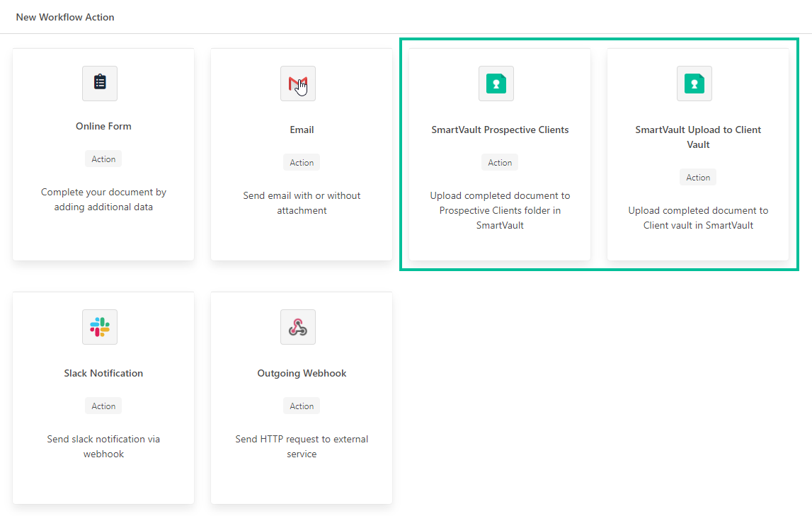812x516 pixels.
Task: Click the description 'Send email with or without attachment'
Action: 302,202
